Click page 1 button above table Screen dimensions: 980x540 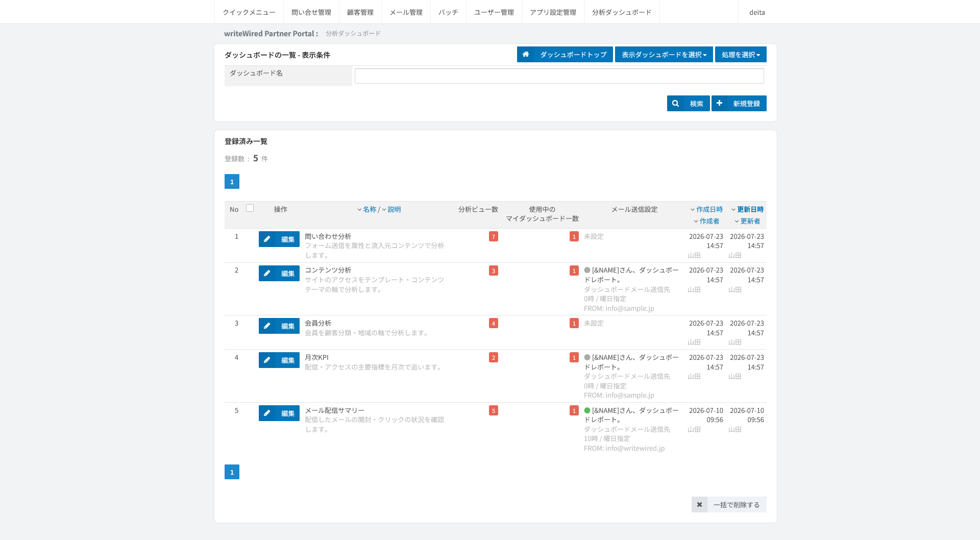click(232, 181)
